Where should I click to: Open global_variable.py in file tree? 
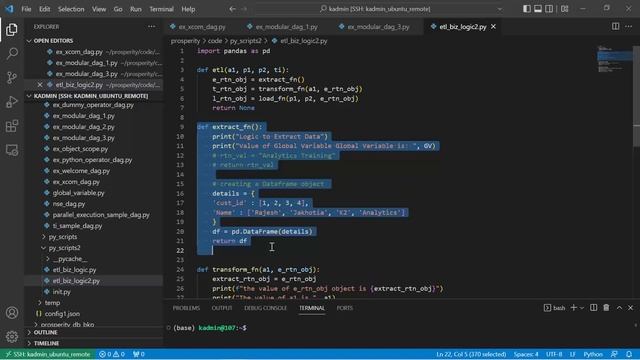pyautogui.click(x=78, y=193)
